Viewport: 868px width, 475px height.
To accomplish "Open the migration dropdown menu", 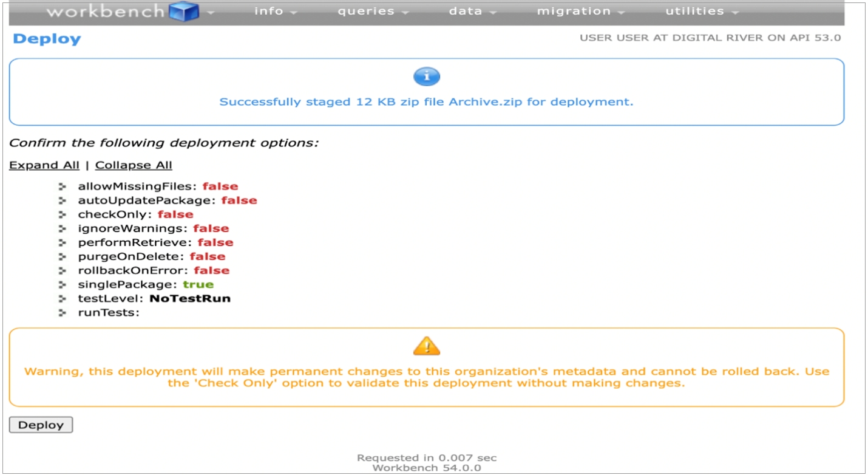I will tap(580, 11).
